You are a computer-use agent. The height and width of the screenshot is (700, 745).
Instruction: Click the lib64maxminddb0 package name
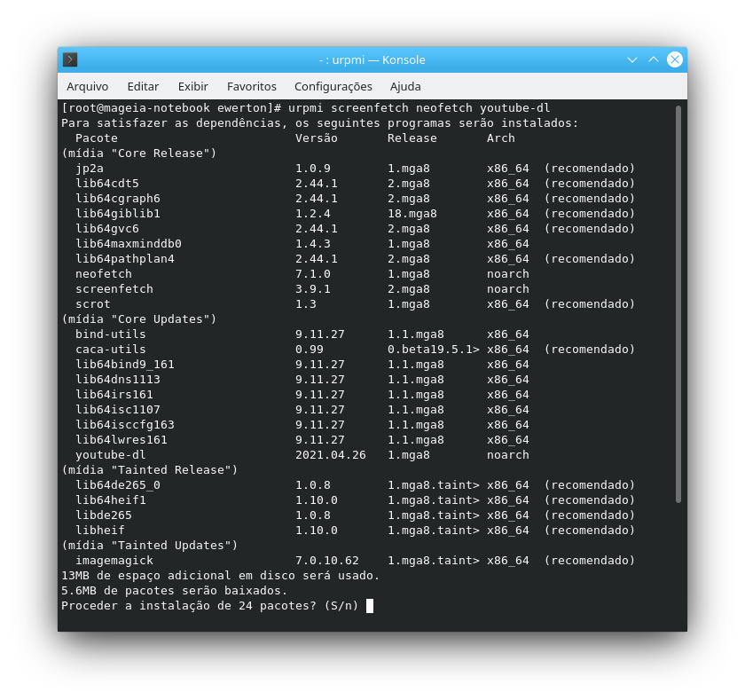pyautogui.click(x=129, y=244)
